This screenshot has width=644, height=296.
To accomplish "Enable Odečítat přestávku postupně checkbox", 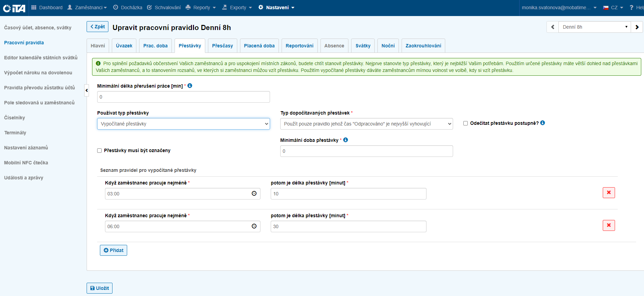I will (x=465, y=123).
